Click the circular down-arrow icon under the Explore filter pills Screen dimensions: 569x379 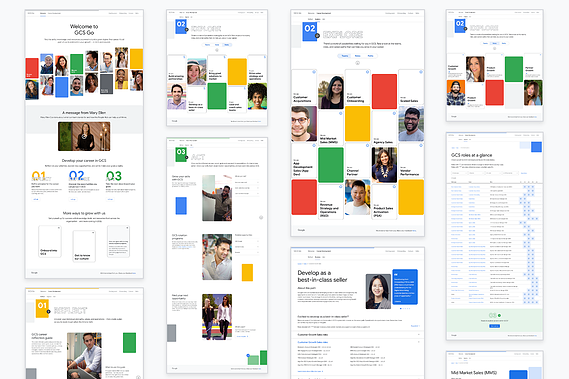click(357, 63)
